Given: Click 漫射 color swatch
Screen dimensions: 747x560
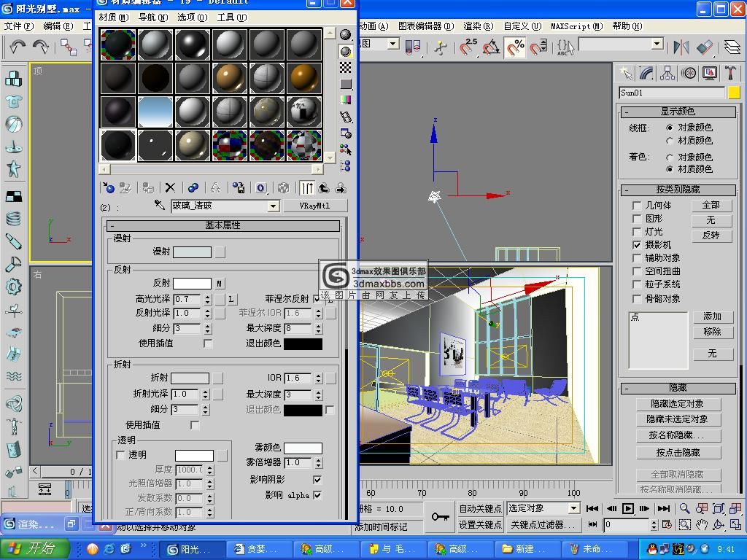Looking at the screenshot, I should pos(192,252).
